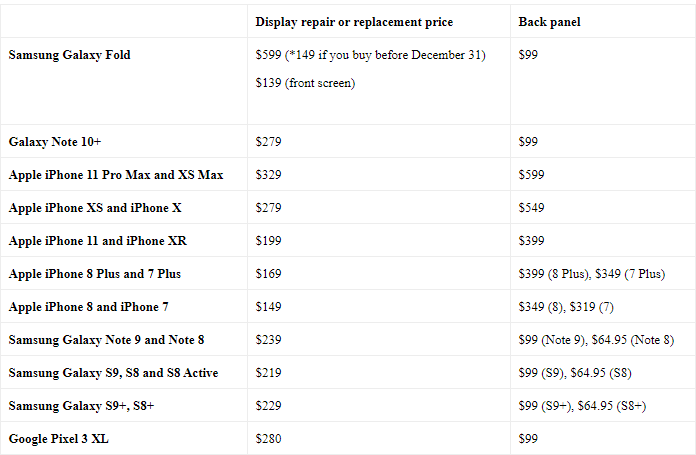The height and width of the screenshot is (455, 696).
Task: Click the $399 (8 Plus), $349 (7 Plus) cell
Action: (592, 274)
